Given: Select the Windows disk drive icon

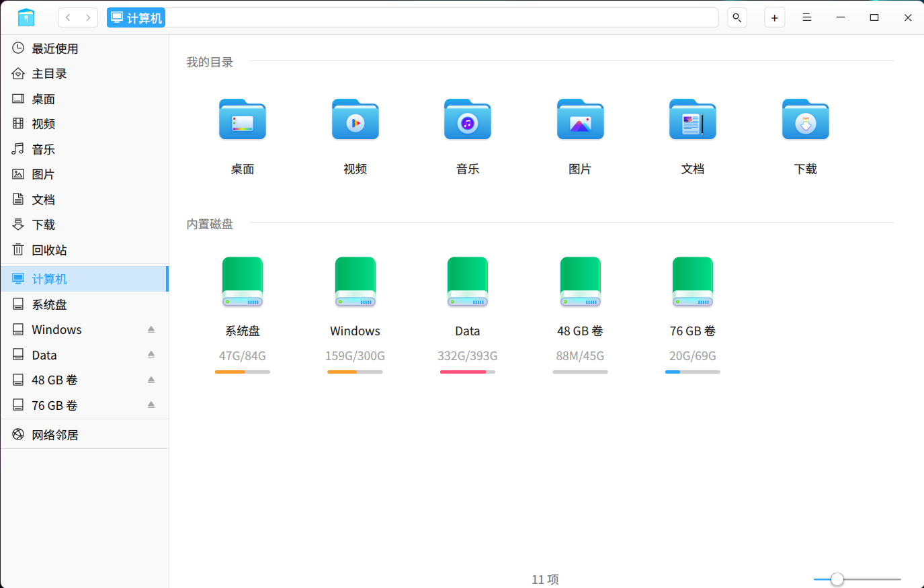Looking at the screenshot, I should (x=355, y=282).
